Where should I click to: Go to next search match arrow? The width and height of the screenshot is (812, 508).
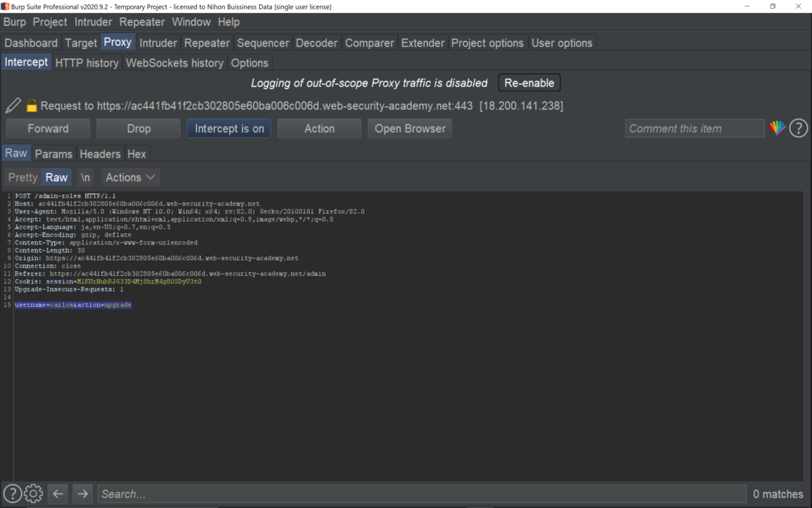point(83,494)
